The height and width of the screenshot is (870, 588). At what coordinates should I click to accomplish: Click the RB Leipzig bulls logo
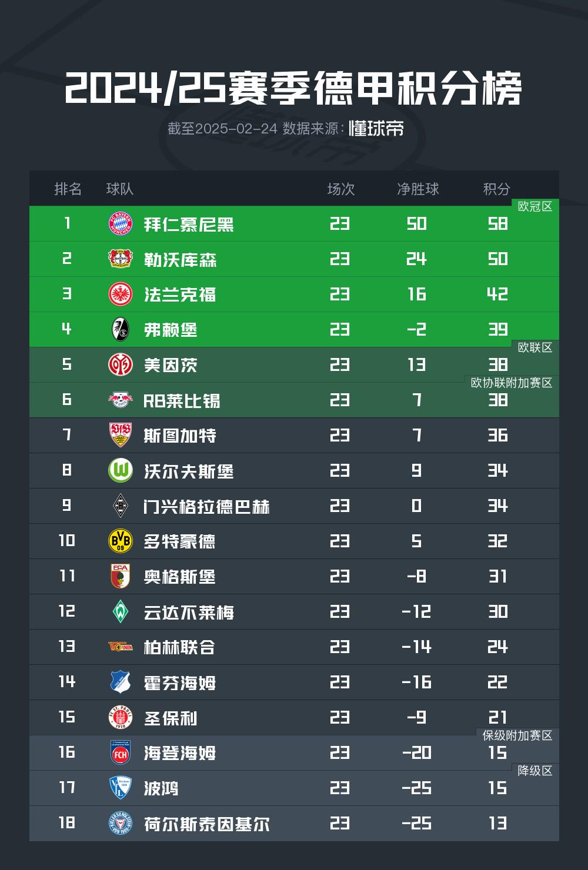point(121,400)
